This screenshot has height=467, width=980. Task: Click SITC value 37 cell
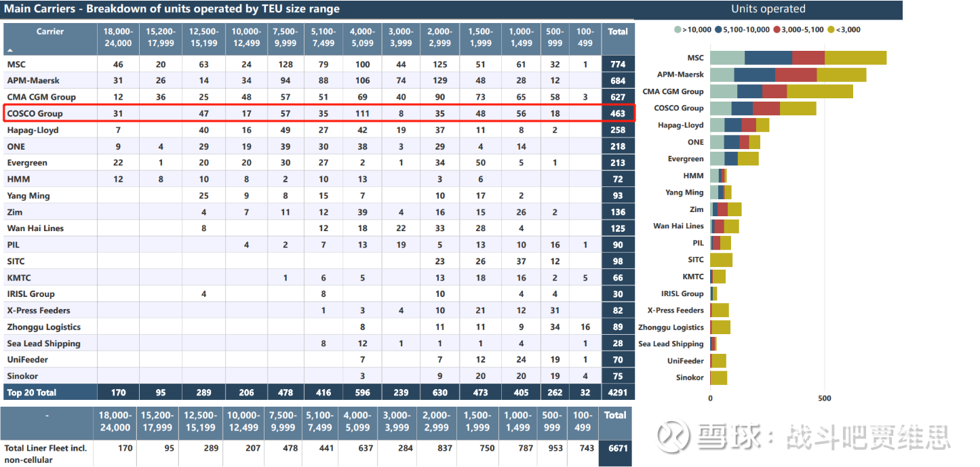point(521,261)
